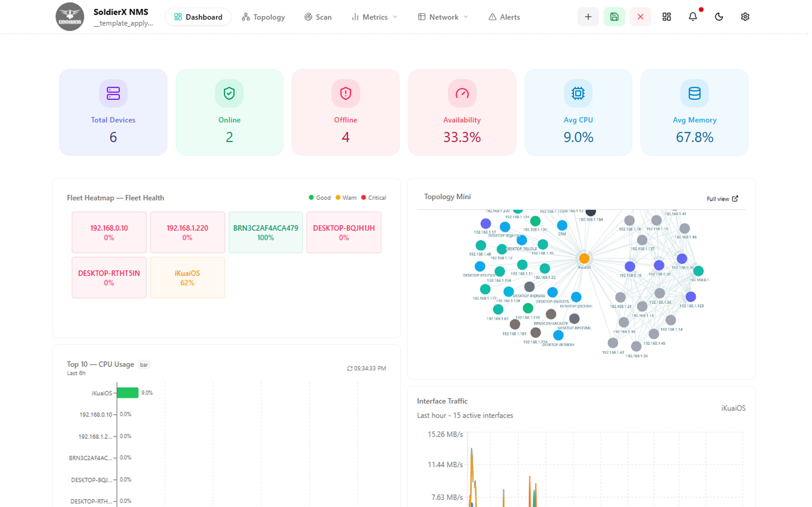The height and width of the screenshot is (507, 812).
Task: Click the iKuaiOS label in Interface Traffic
Action: (x=734, y=408)
